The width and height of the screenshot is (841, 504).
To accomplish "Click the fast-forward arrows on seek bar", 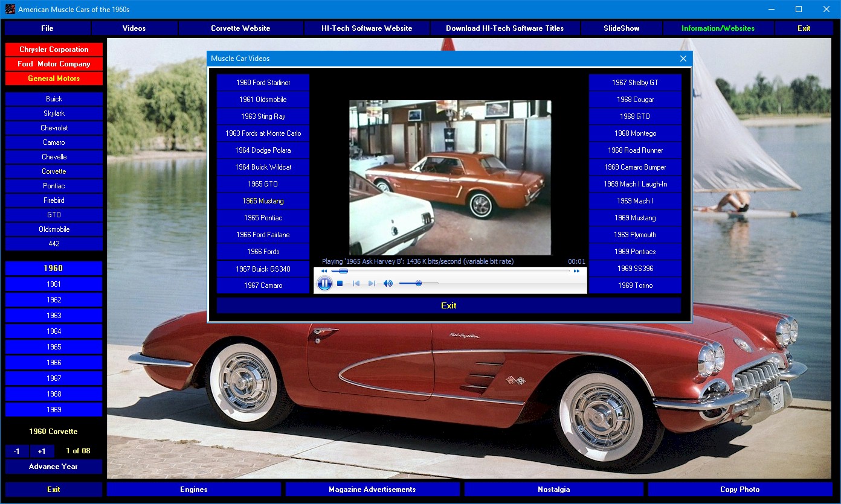I will (577, 271).
